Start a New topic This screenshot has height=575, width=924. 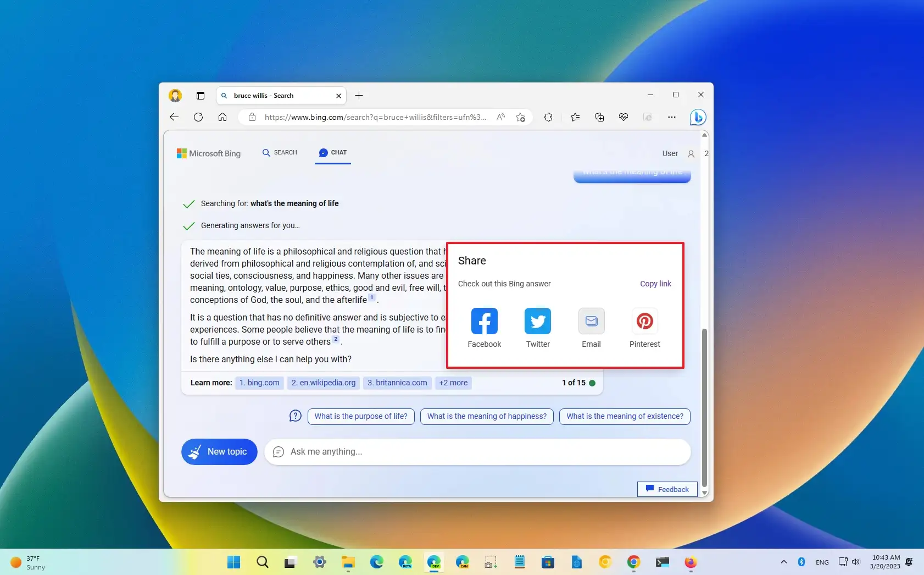[219, 452]
